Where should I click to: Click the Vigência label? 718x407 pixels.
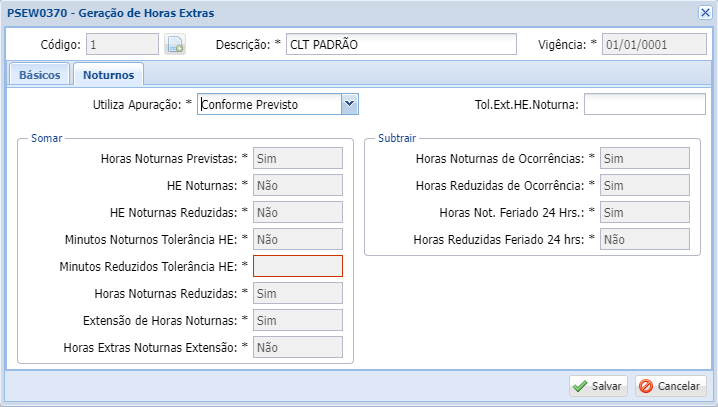pos(567,44)
